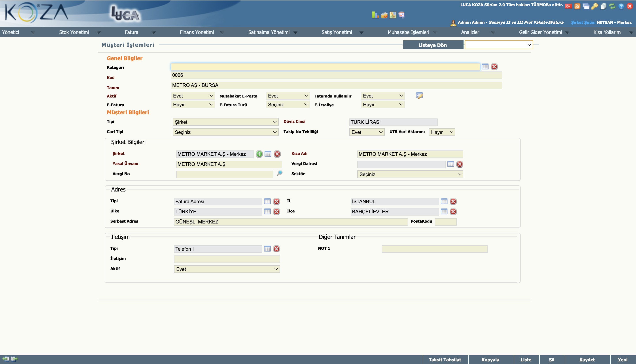
Task: Click the PostaKodu input field
Action: [x=446, y=222]
